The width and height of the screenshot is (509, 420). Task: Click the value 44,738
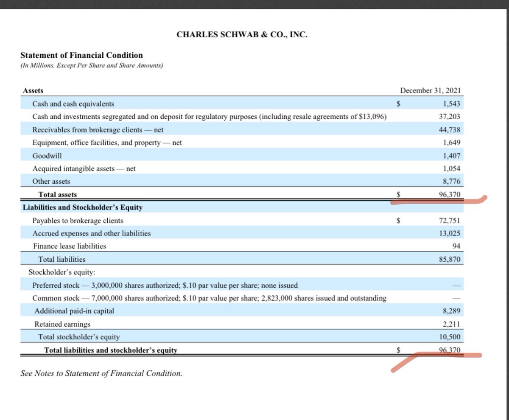pos(450,129)
